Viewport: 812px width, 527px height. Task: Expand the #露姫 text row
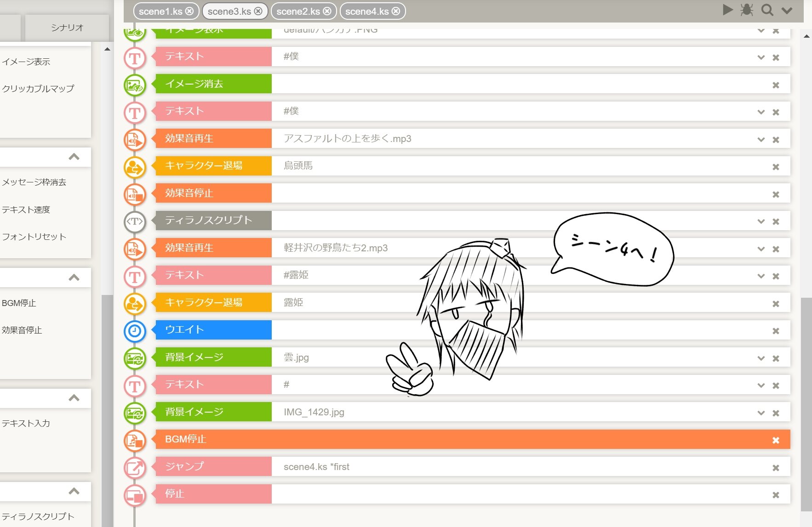pyautogui.click(x=761, y=276)
